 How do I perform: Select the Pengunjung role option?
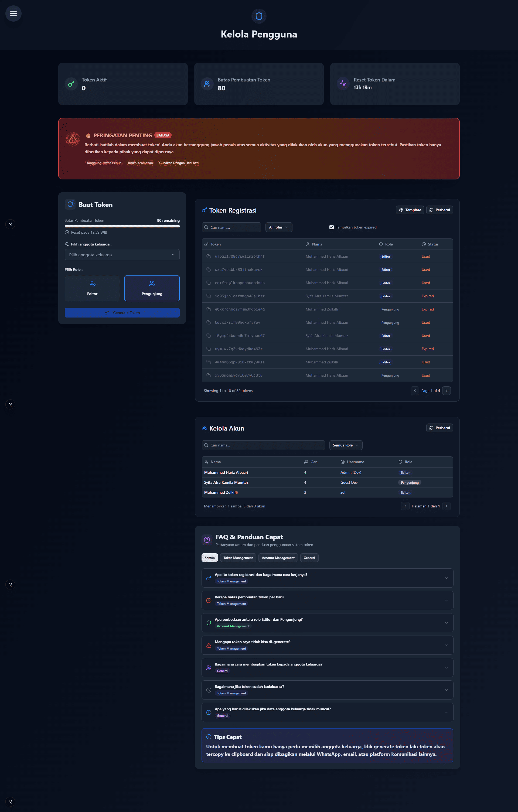(x=152, y=288)
